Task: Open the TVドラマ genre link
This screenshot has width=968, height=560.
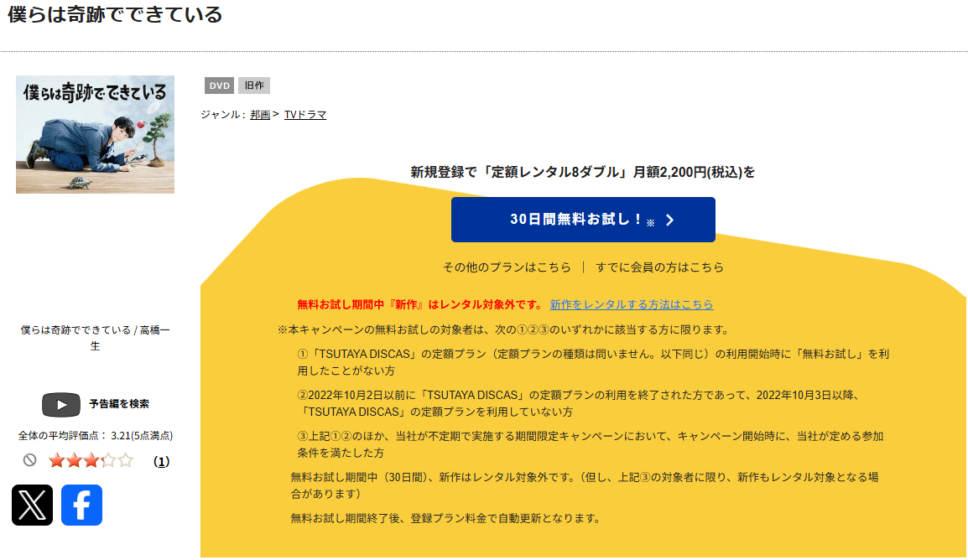Action: point(305,115)
